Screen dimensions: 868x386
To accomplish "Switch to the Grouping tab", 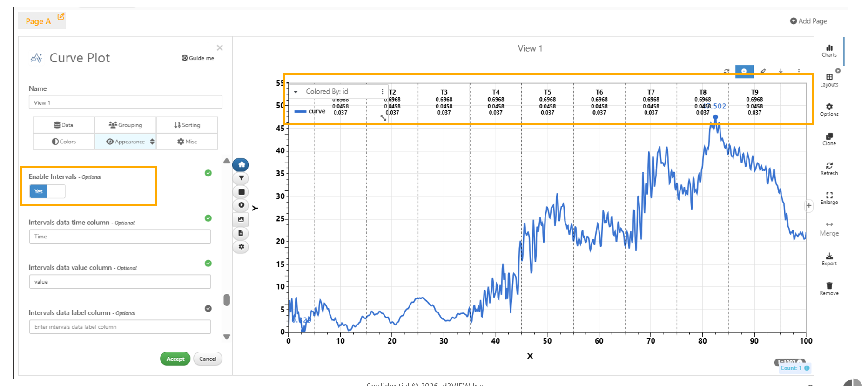I will [x=125, y=125].
